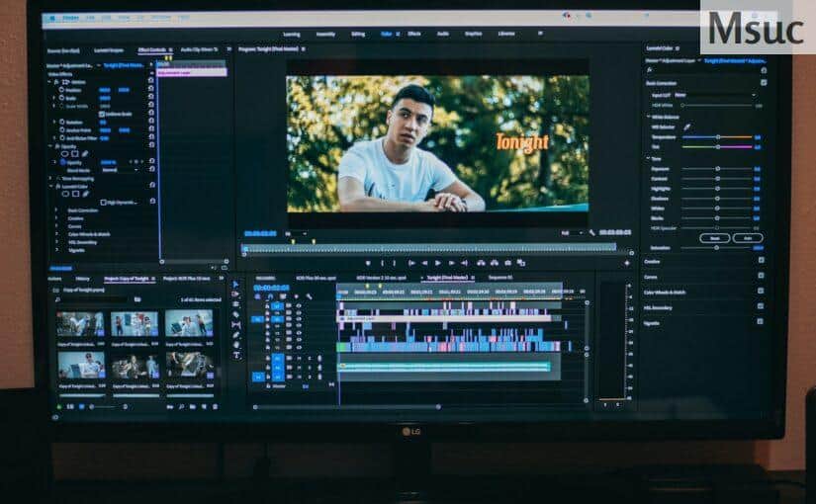This screenshot has height=504, width=816.
Task: Create an ellipse mask under Opacity
Action: pyautogui.click(x=65, y=154)
